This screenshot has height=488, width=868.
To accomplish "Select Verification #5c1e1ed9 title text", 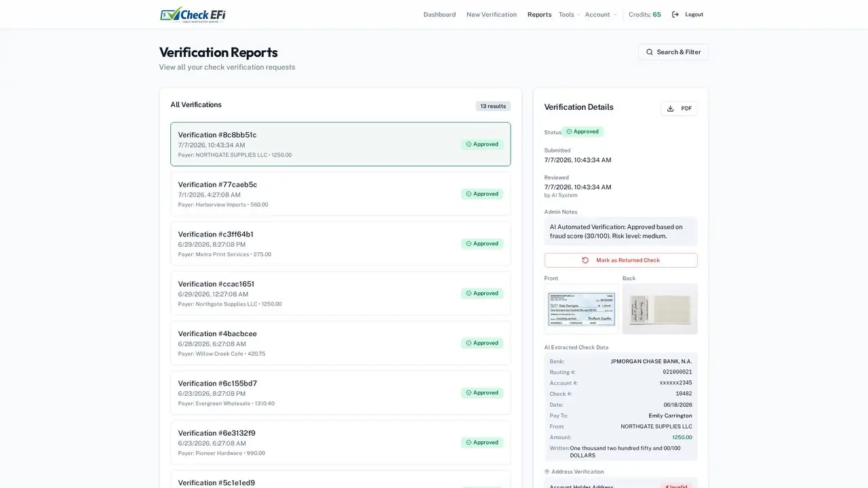I will click(x=216, y=483).
